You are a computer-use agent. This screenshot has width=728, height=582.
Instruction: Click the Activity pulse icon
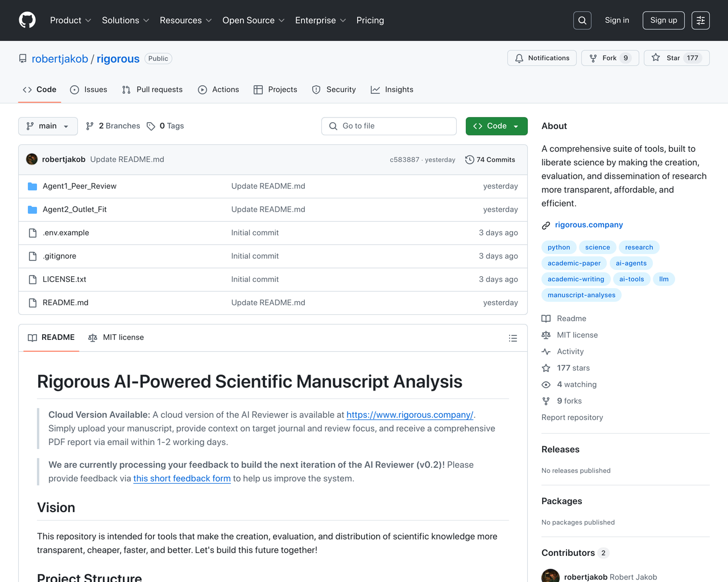(546, 352)
